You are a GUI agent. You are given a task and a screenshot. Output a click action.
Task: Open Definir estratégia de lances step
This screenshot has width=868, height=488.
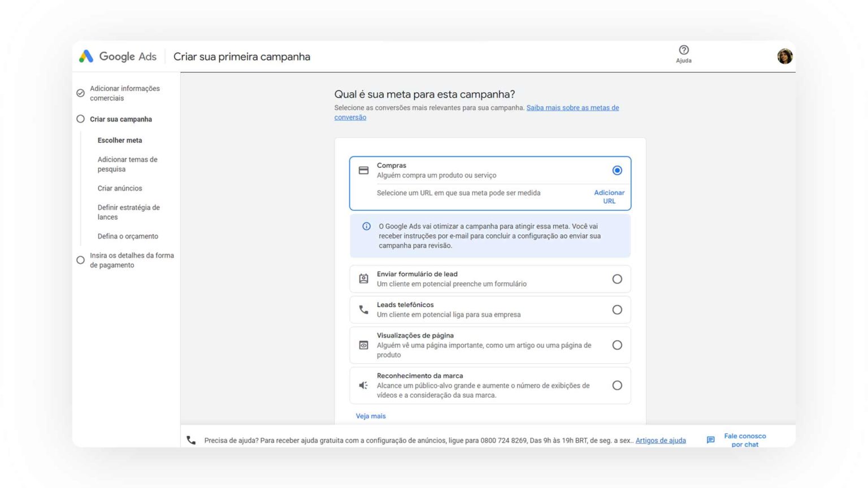[129, 212]
